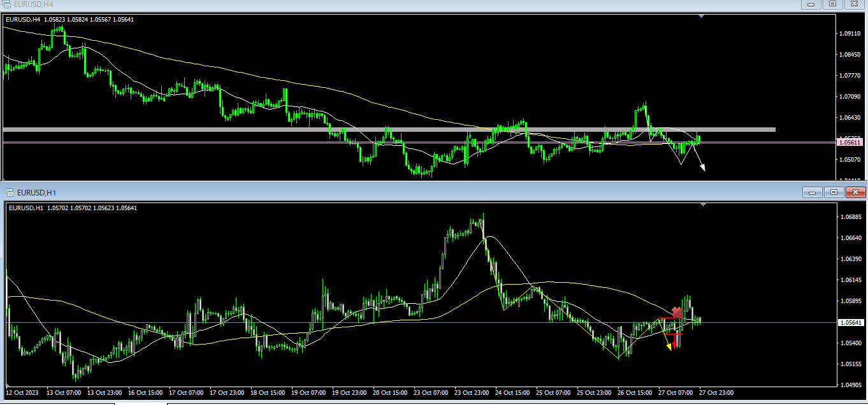This screenshot has height=405, width=868.
Task: Select the red X marker on H1 chart
Action: click(x=677, y=313)
